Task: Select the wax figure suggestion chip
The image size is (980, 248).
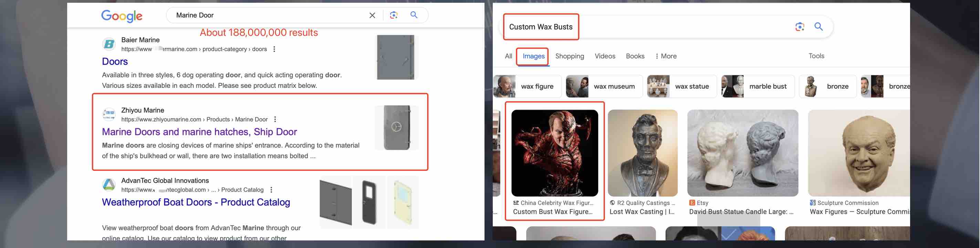Action: click(527, 86)
